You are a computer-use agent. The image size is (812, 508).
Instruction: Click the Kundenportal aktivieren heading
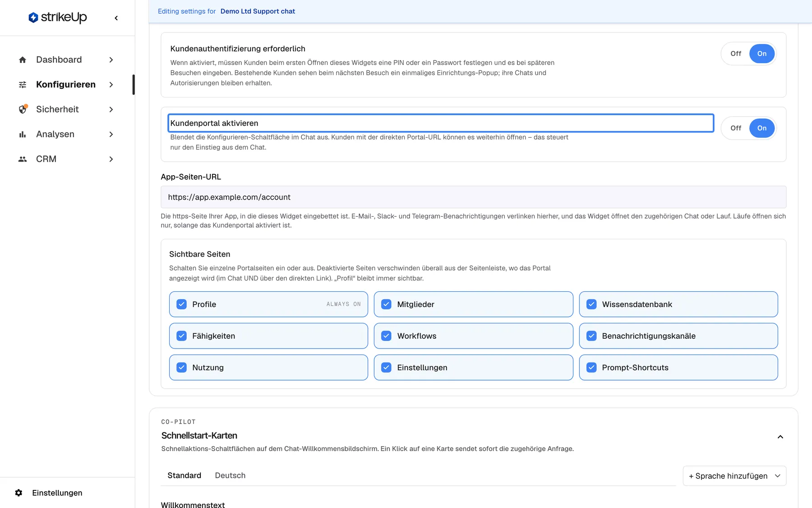pyautogui.click(x=214, y=123)
